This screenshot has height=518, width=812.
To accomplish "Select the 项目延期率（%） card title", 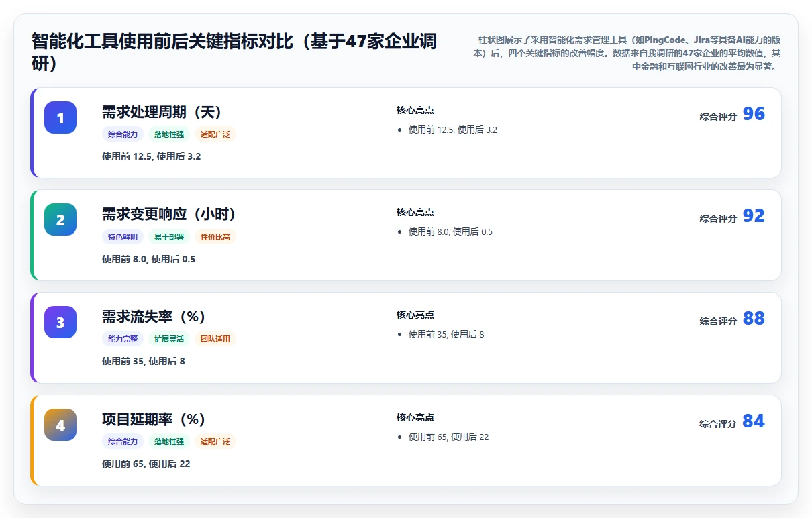I will [154, 419].
